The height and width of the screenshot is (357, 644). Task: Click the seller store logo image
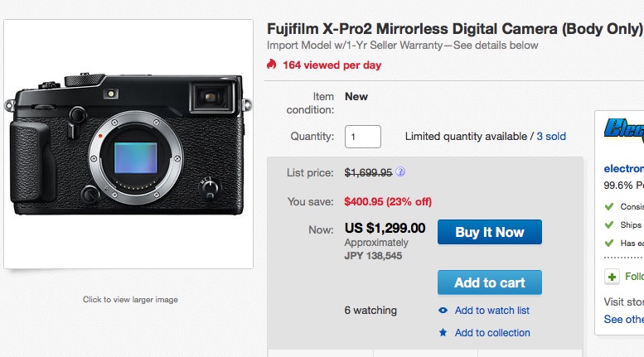(623, 131)
